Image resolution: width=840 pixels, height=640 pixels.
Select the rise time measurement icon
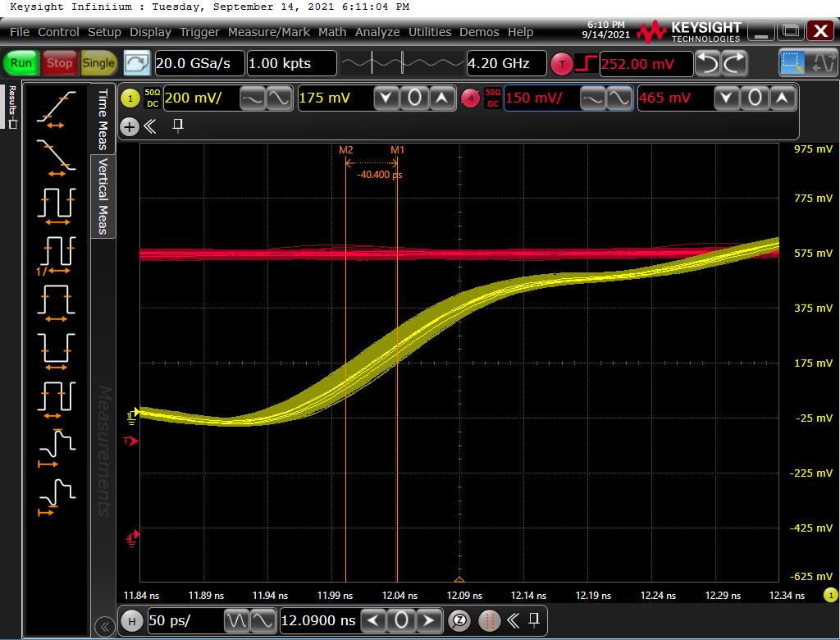coord(56,109)
